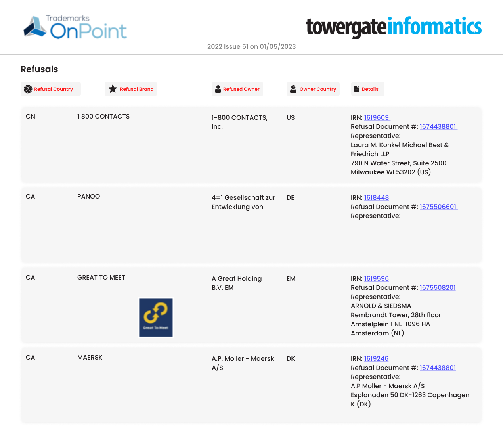Screen dimensions: 503x448
Task: Click address Amstelplein 1 NL-1096 HA
Action: click(x=390, y=324)
